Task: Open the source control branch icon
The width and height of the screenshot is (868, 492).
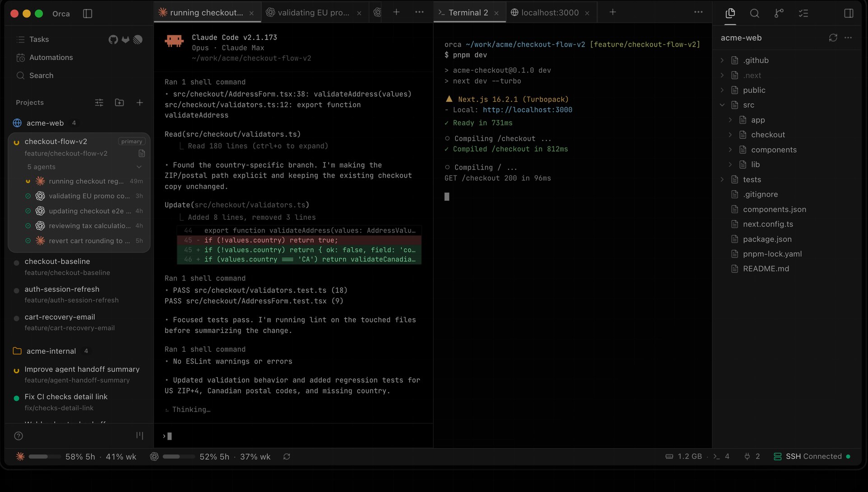Action: pos(779,13)
